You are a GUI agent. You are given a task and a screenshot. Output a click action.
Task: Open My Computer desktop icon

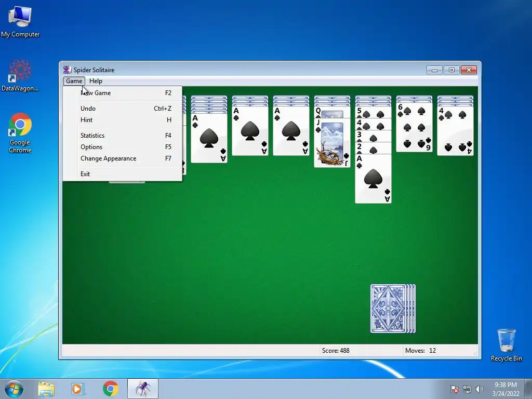[x=20, y=21]
